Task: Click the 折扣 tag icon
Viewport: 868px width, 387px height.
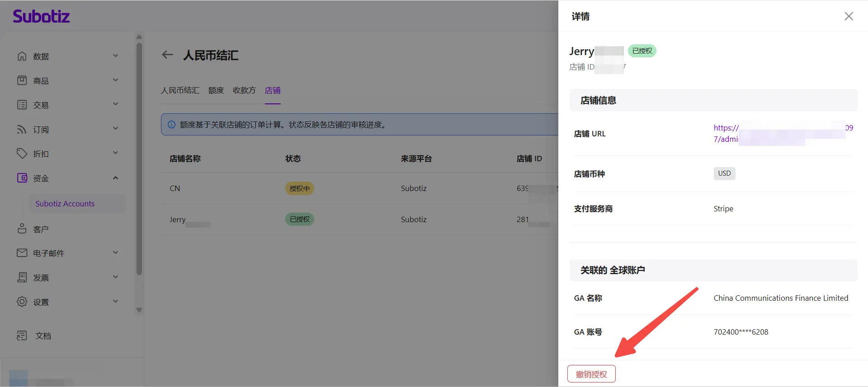Action: pyautogui.click(x=22, y=154)
